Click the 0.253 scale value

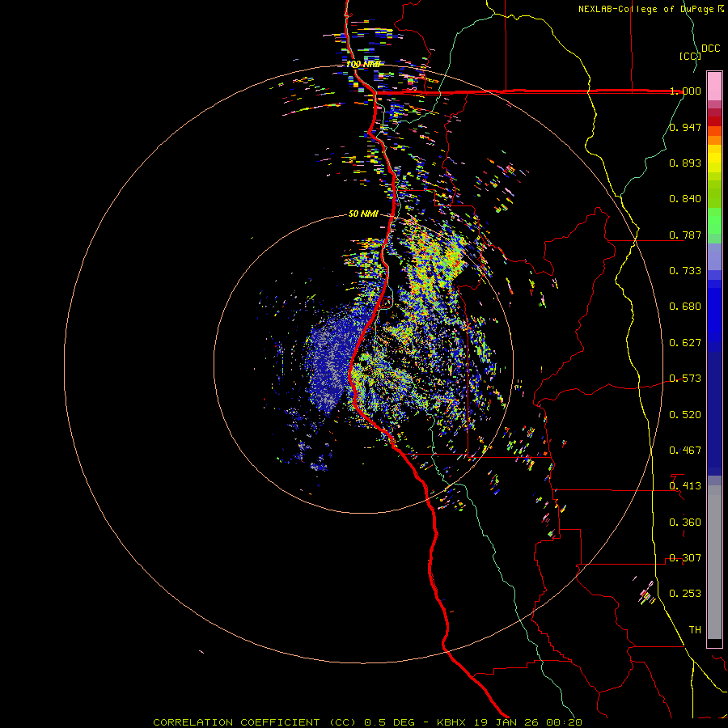coord(685,594)
